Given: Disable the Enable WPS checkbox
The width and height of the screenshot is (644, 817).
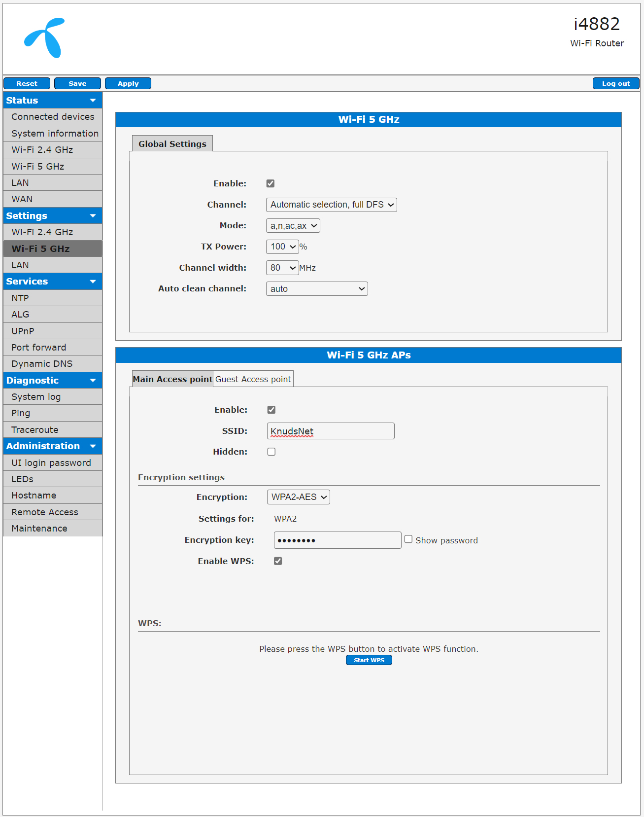Looking at the screenshot, I should click(278, 561).
